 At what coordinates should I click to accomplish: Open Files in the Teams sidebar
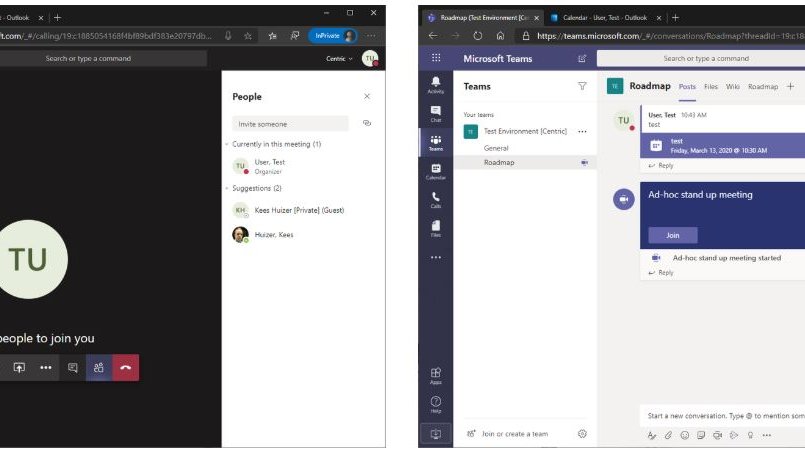pos(436,229)
